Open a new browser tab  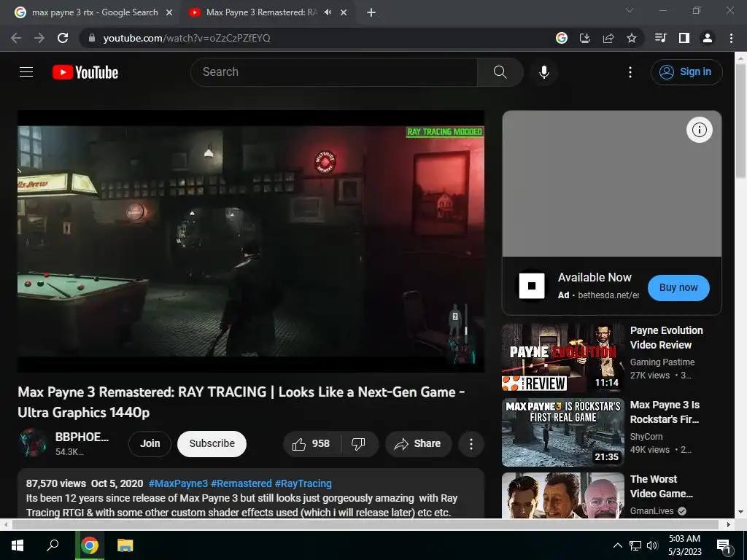pos(371,12)
